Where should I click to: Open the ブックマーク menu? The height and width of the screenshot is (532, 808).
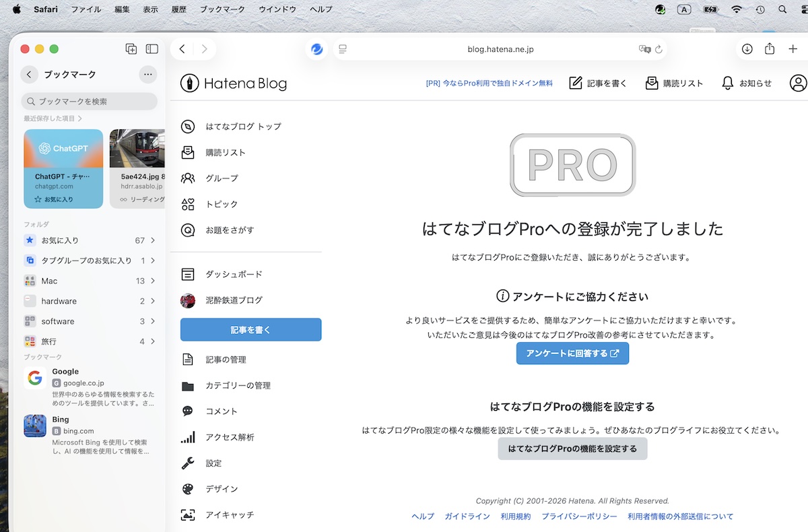[224, 9]
